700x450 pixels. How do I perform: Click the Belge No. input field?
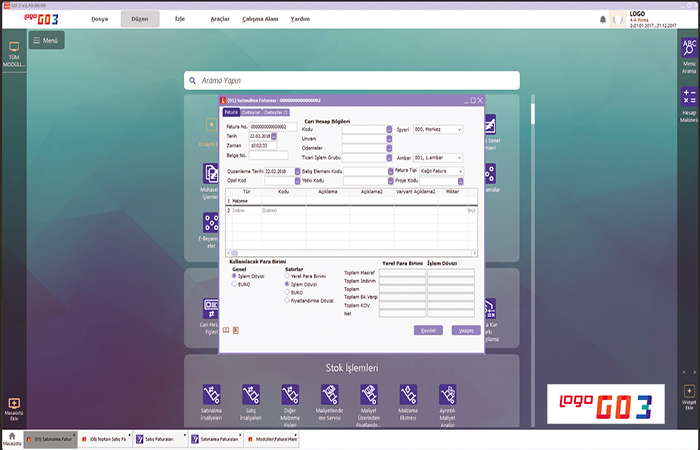(x=266, y=155)
